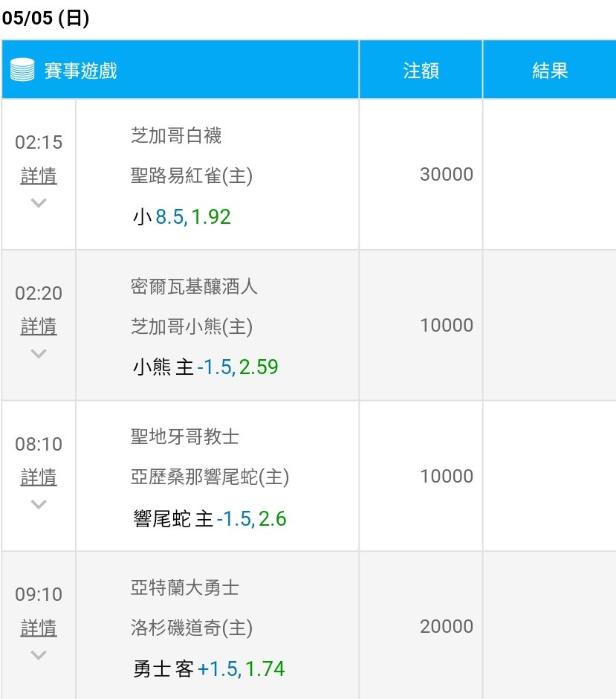Screen dimensions: 616x699
Task: Click the 結果 column header
Action: click(550, 71)
